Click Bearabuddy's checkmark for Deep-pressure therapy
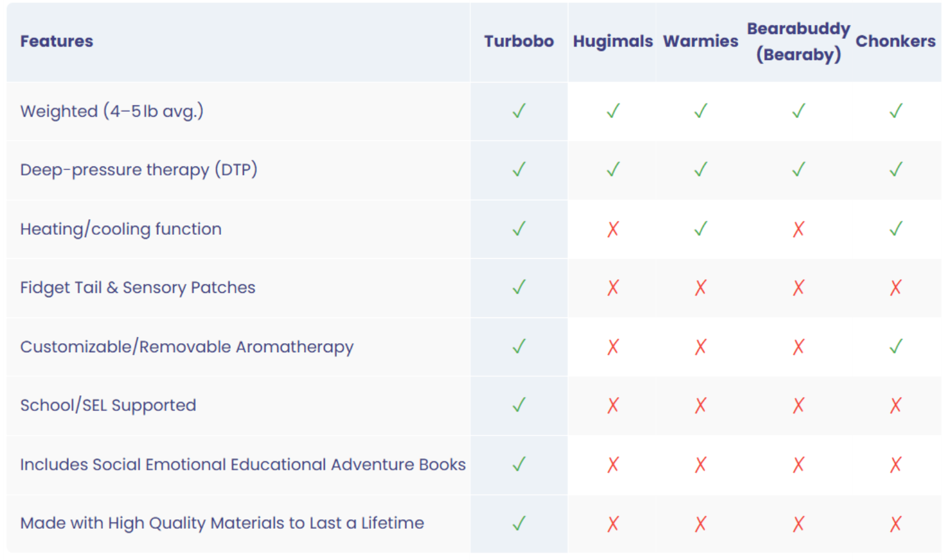Screen dimensions: 944x560 point(798,169)
